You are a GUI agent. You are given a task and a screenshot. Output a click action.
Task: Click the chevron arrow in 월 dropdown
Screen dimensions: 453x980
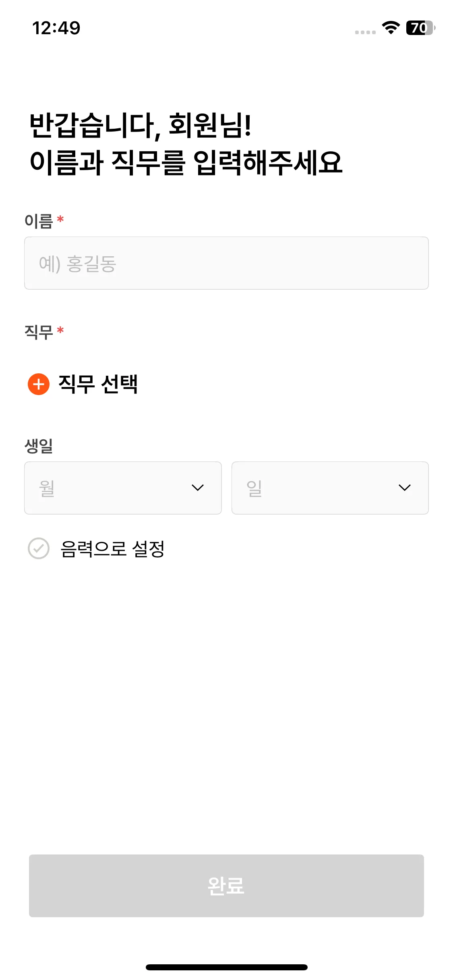click(197, 488)
